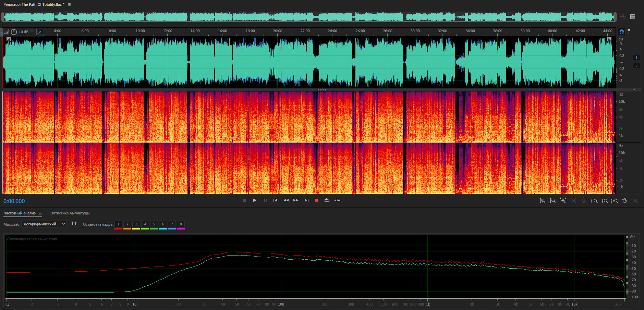Click the skip selection icon
The height and width of the screenshot is (310, 644).
click(337, 200)
